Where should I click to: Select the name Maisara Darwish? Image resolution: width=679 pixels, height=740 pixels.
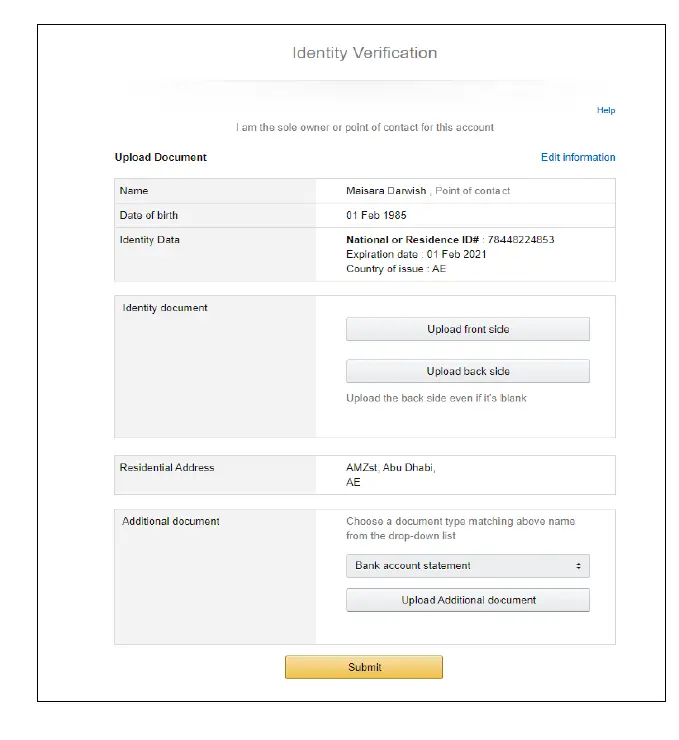click(386, 190)
